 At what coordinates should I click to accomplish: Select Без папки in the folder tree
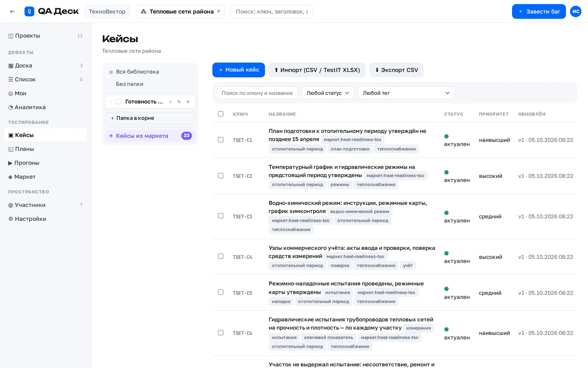pyautogui.click(x=150, y=84)
